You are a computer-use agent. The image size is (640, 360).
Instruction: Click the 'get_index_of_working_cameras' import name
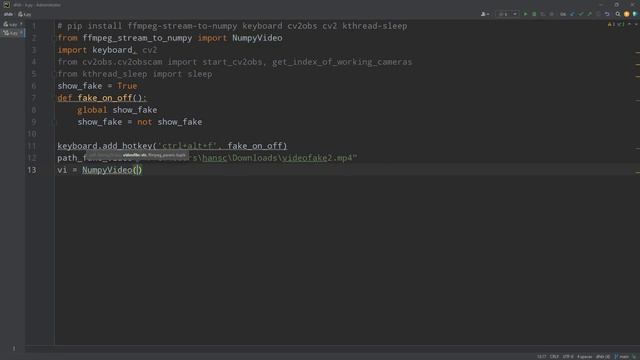(x=342, y=62)
